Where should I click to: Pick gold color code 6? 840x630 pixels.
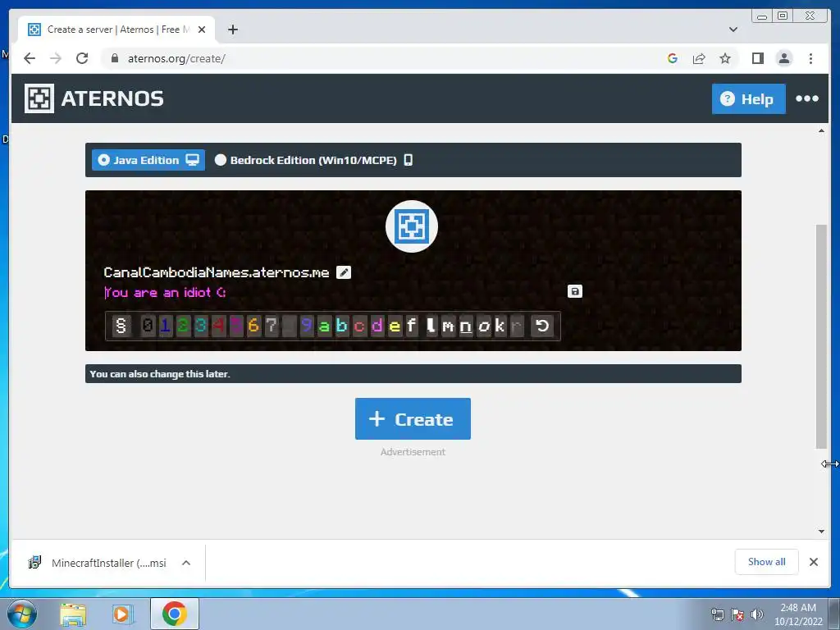(x=254, y=326)
